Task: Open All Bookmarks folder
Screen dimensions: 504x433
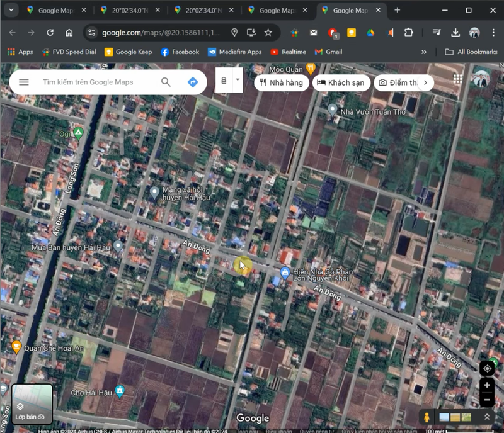Action: [471, 52]
